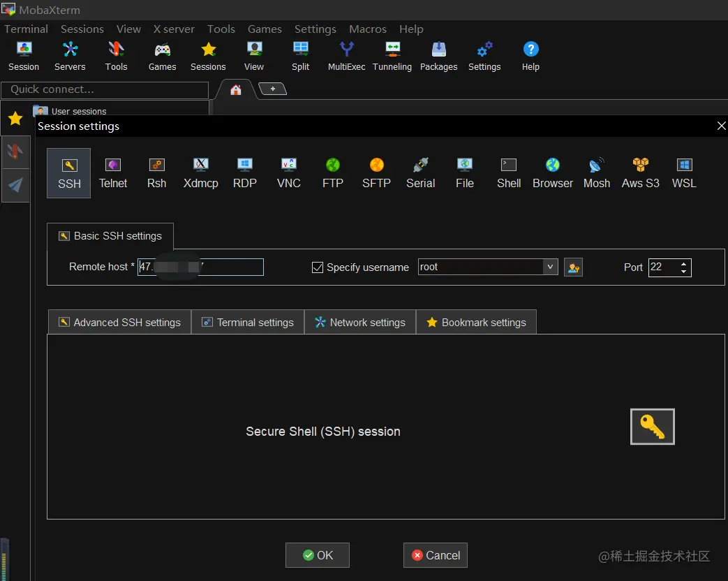Select Serial session type
728x581 pixels.
point(421,173)
